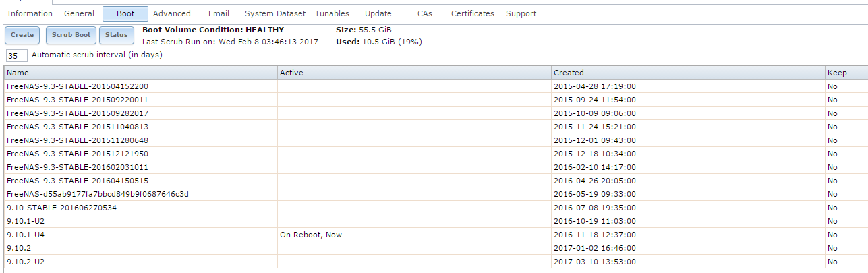Image resolution: width=868 pixels, height=273 pixels.
Task: Open the Update tab
Action: pyautogui.click(x=378, y=13)
